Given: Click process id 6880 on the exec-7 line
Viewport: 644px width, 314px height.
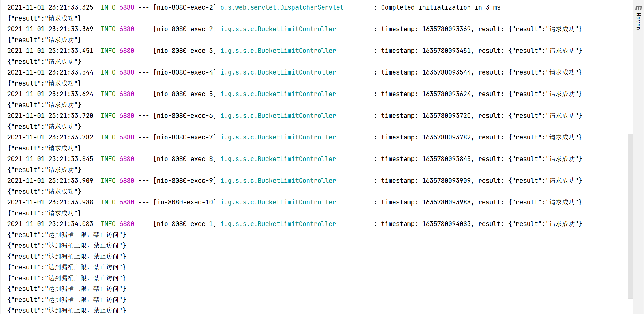Looking at the screenshot, I should click(127, 137).
